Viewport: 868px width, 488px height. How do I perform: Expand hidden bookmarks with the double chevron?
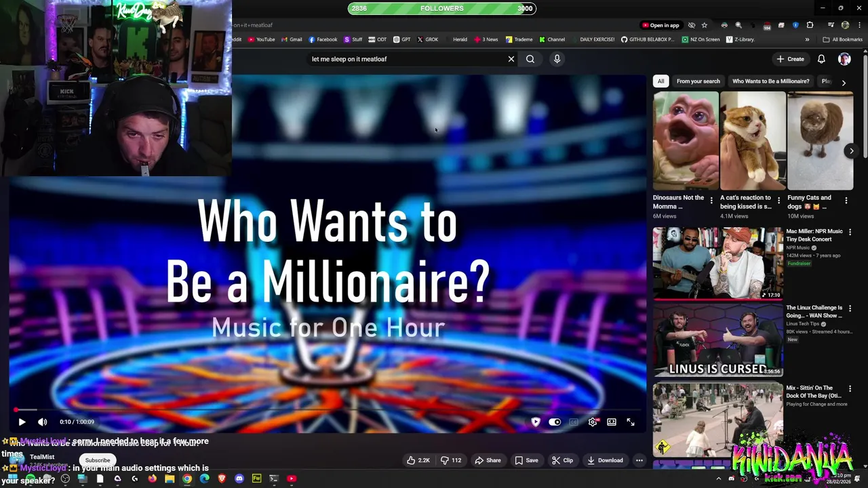808,39
